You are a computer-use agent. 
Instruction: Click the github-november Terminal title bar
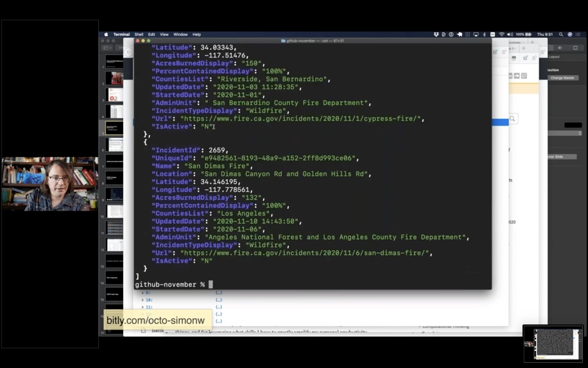pos(312,41)
